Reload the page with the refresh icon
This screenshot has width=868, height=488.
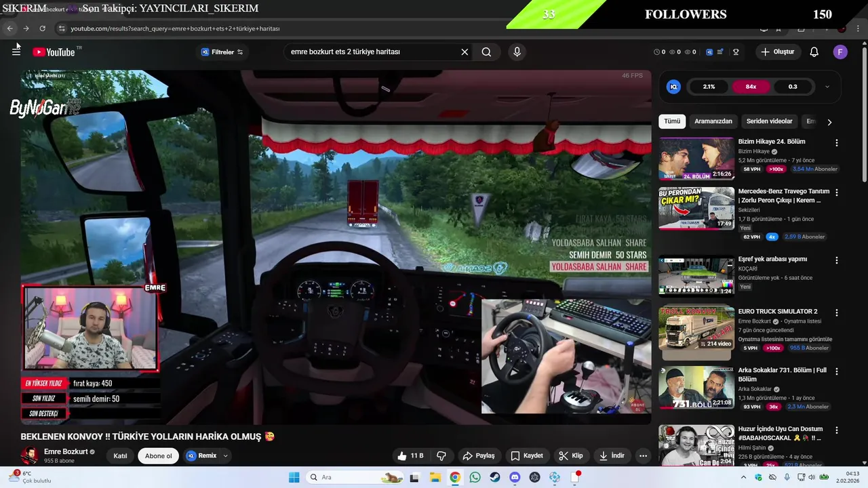click(x=42, y=28)
